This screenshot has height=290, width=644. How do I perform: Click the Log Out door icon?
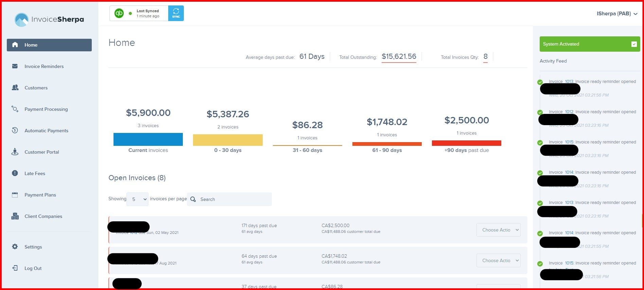click(15, 268)
